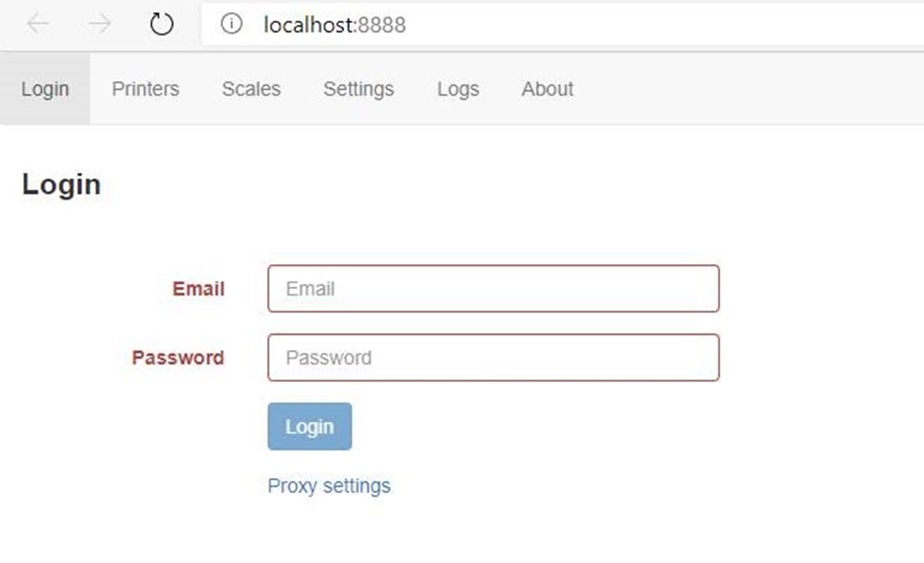Image resolution: width=924 pixels, height=563 pixels.
Task: Click the browser forward arrow
Action: 100,24
